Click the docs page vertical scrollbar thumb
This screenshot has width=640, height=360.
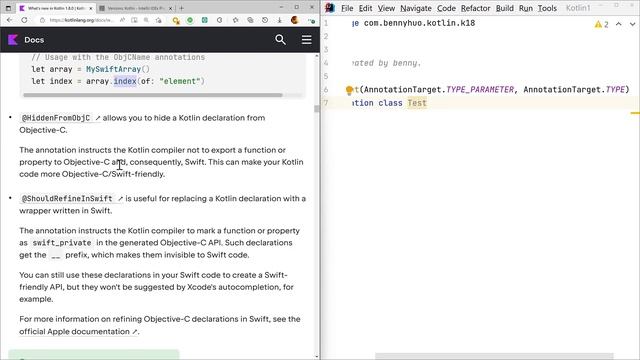[x=316, y=109]
